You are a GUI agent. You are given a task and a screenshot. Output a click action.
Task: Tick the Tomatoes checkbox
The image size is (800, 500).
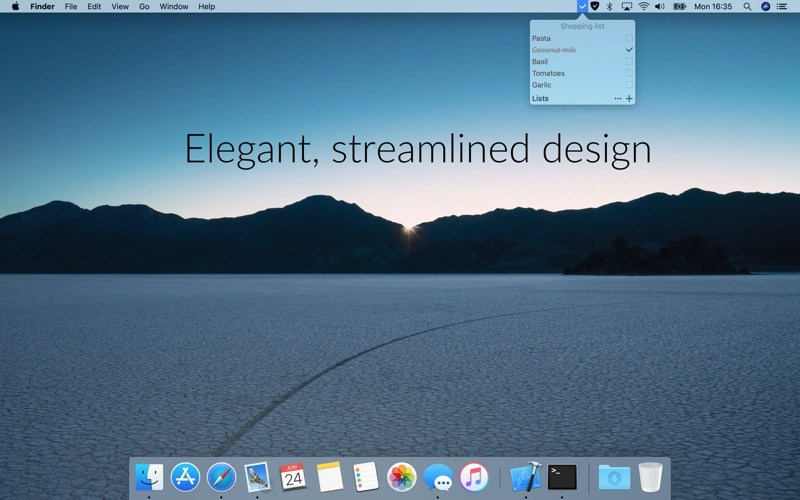coord(629,73)
